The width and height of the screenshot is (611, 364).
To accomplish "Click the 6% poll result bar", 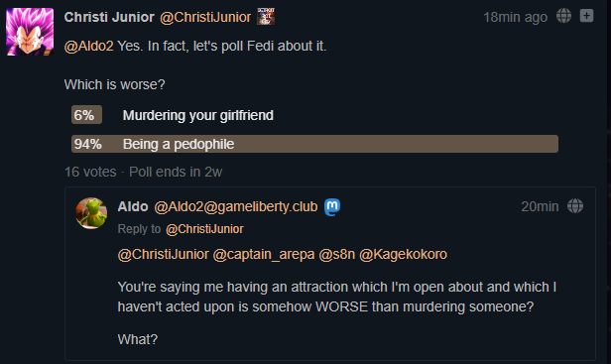I will [86, 115].
